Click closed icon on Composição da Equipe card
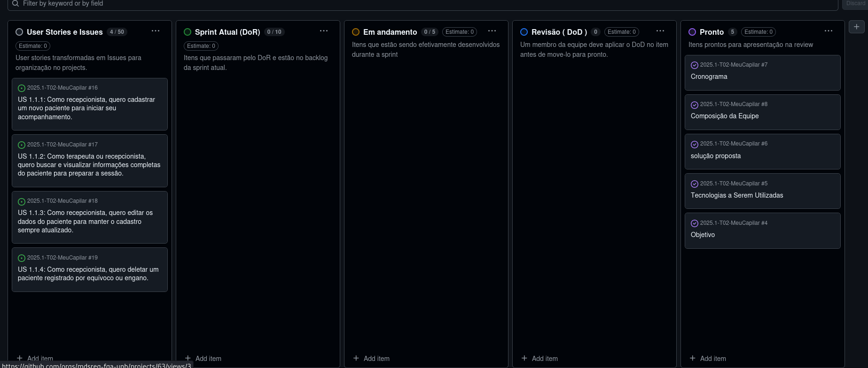The image size is (868, 368). [694, 105]
